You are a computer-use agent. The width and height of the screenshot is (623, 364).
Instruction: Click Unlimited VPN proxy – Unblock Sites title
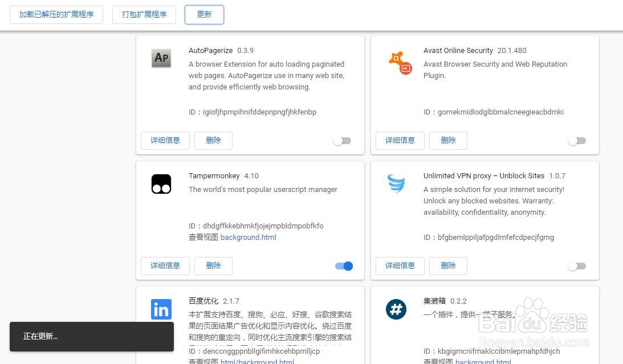[484, 176]
